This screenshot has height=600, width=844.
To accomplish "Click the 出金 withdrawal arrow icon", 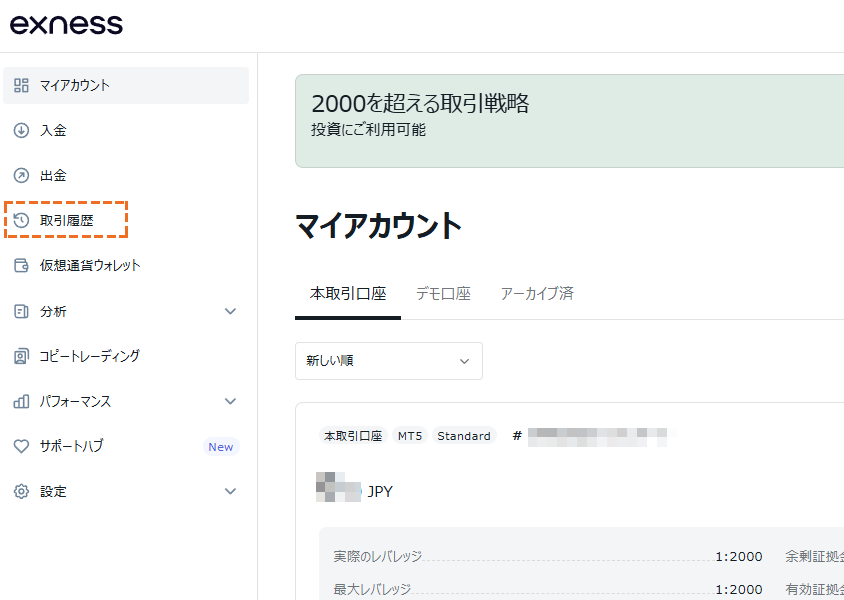I will pyautogui.click(x=21, y=175).
